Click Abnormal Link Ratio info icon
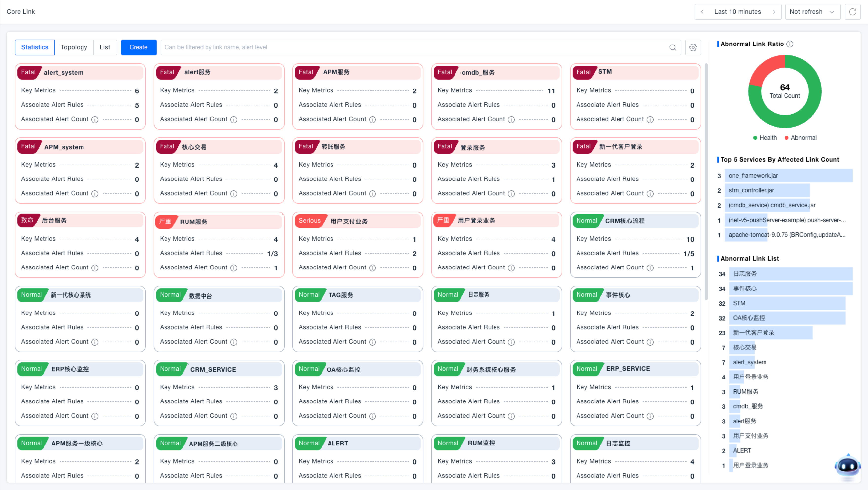The image size is (868, 490). (x=790, y=44)
